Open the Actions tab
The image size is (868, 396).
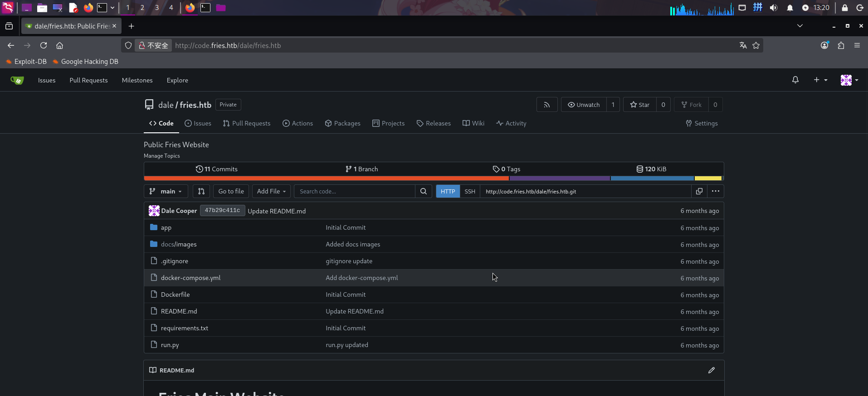[x=298, y=123]
